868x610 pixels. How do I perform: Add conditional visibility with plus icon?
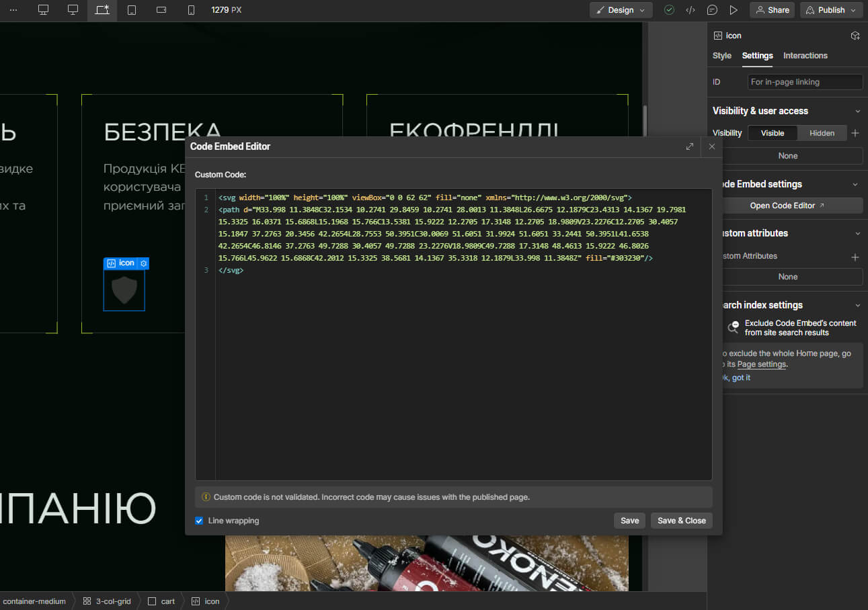(x=855, y=133)
